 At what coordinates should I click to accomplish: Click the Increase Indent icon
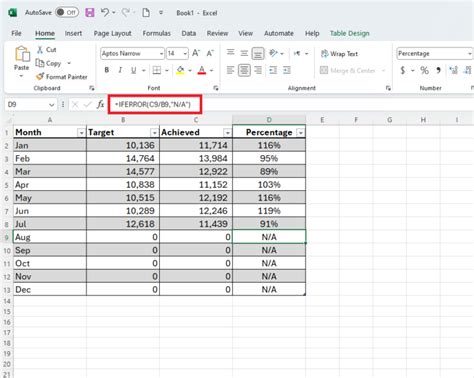pyautogui.click(x=287, y=70)
